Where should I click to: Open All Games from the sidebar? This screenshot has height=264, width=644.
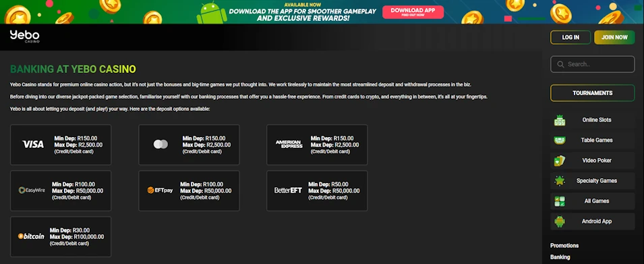592,201
